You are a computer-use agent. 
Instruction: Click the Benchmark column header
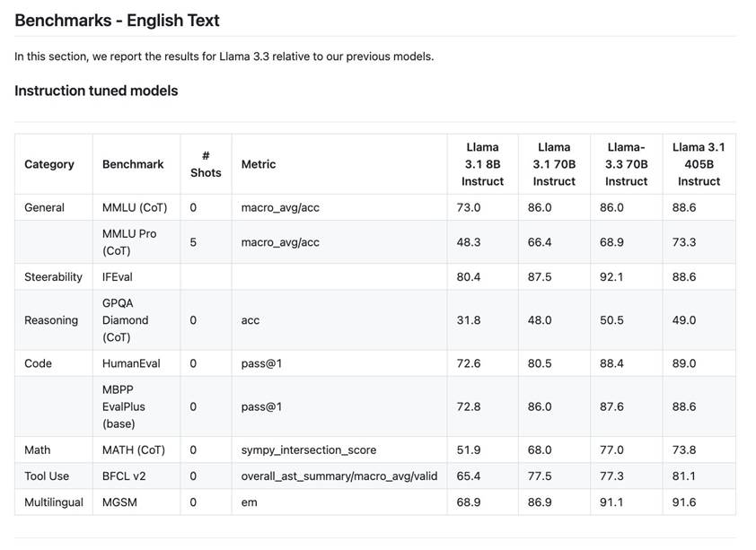point(133,164)
